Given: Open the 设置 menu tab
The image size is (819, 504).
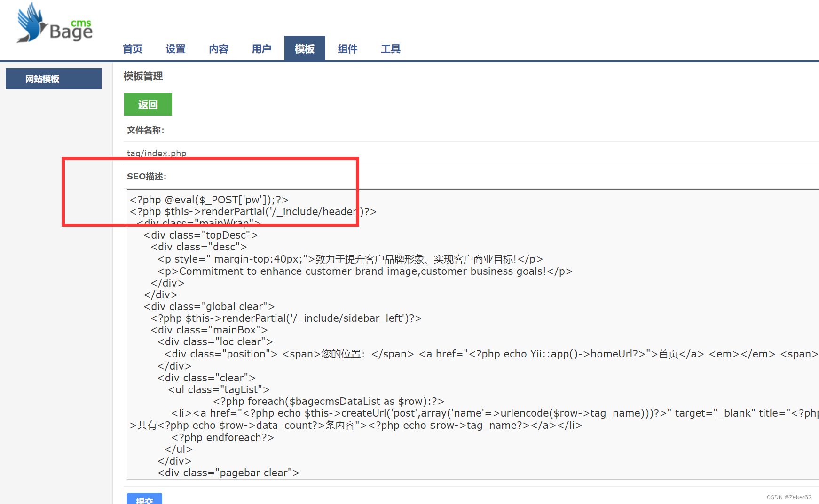Looking at the screenshot, I should click(175, 48).
